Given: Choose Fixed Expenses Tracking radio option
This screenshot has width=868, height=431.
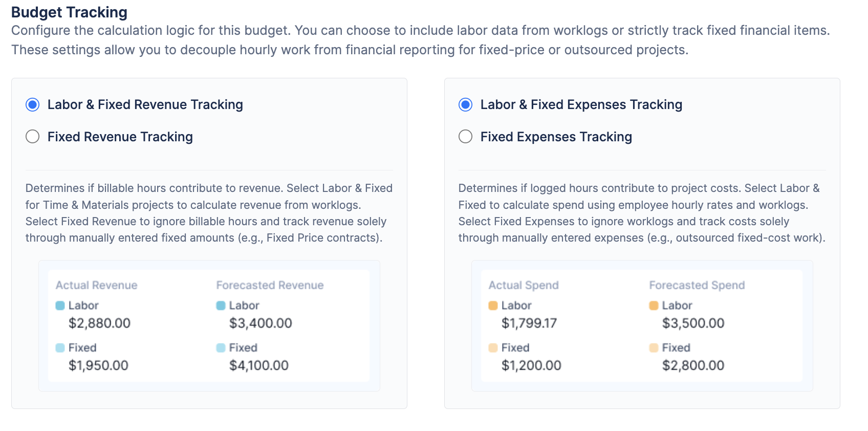Looking at the screenshot, I should (x=466, y=137).
